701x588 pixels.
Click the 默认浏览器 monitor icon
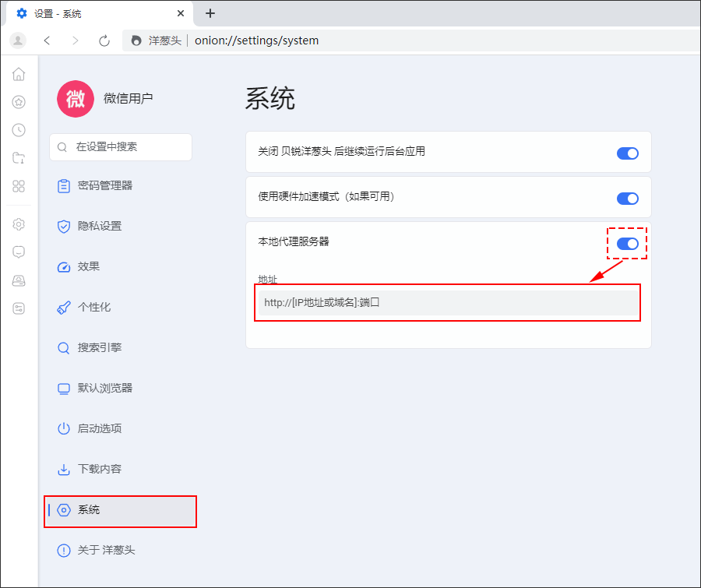click(64, 389)
